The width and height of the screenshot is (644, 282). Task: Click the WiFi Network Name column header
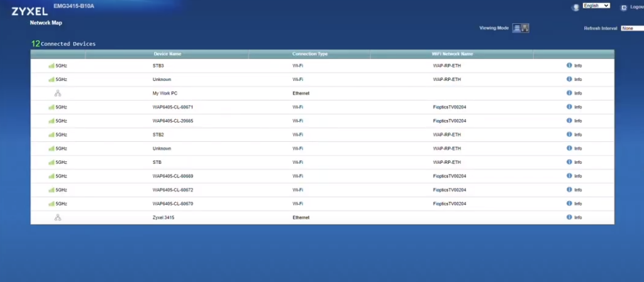coord(452,54)
